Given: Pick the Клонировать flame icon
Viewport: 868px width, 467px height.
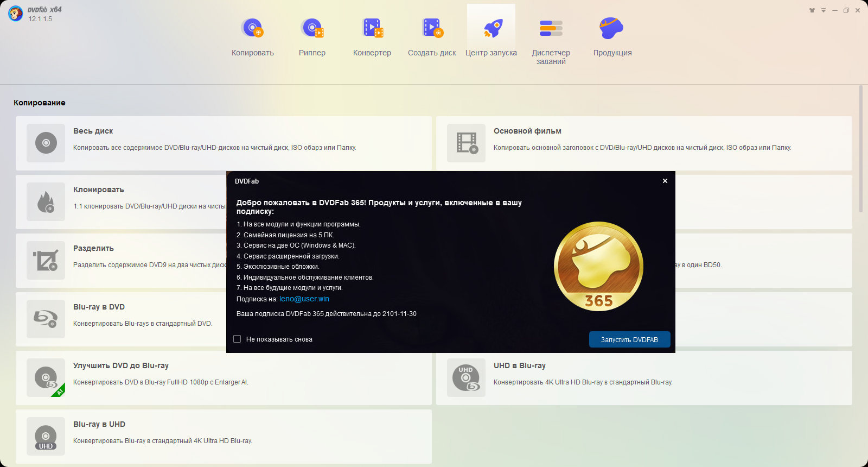Looking at the screenshot, I should tap(46, 202).
